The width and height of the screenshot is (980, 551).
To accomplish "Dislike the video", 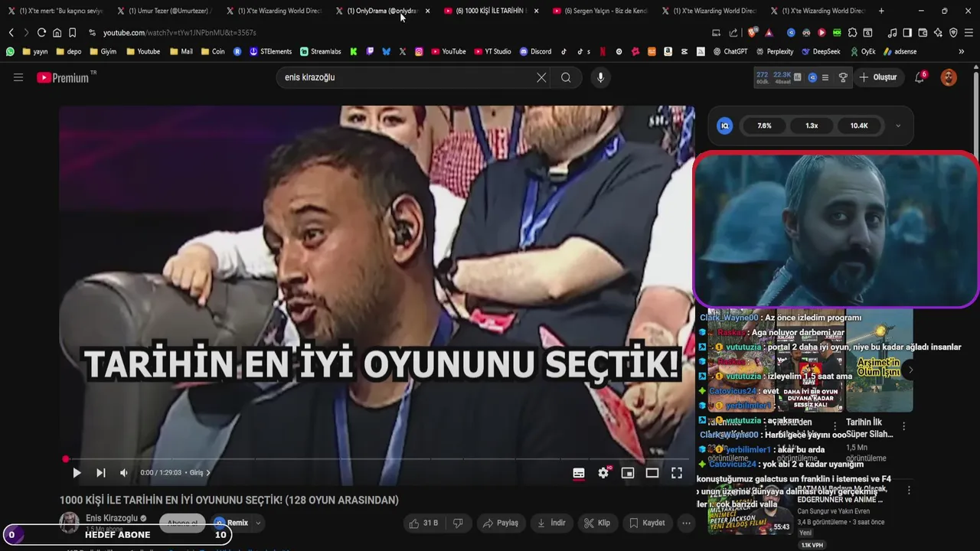I will [458, 523].
